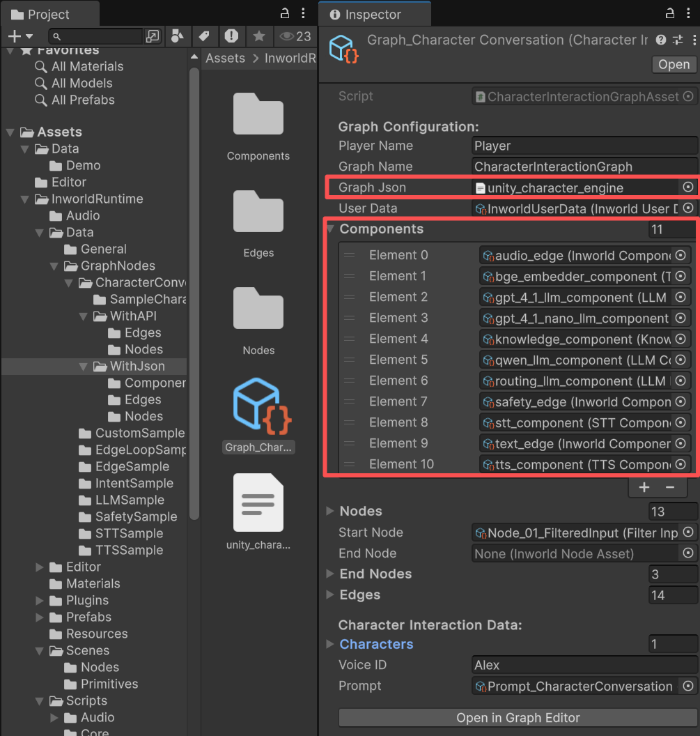
Task: Switch to the Inspector tab
Action: 374,13
